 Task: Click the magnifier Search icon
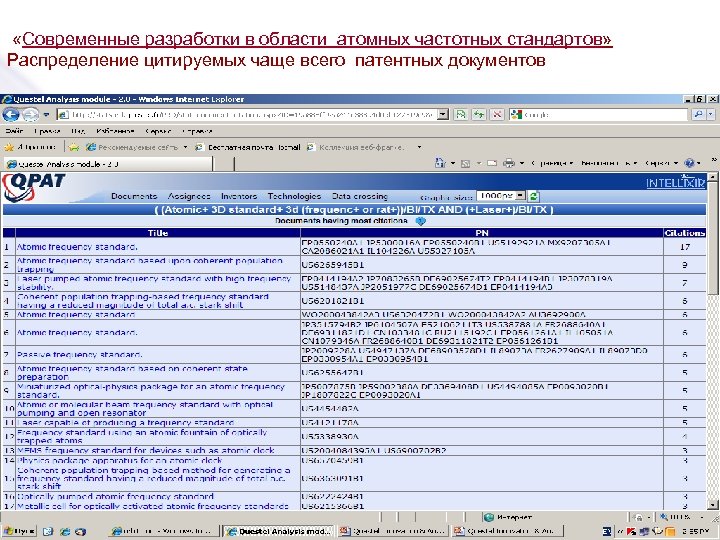click(x=698, y=114)
